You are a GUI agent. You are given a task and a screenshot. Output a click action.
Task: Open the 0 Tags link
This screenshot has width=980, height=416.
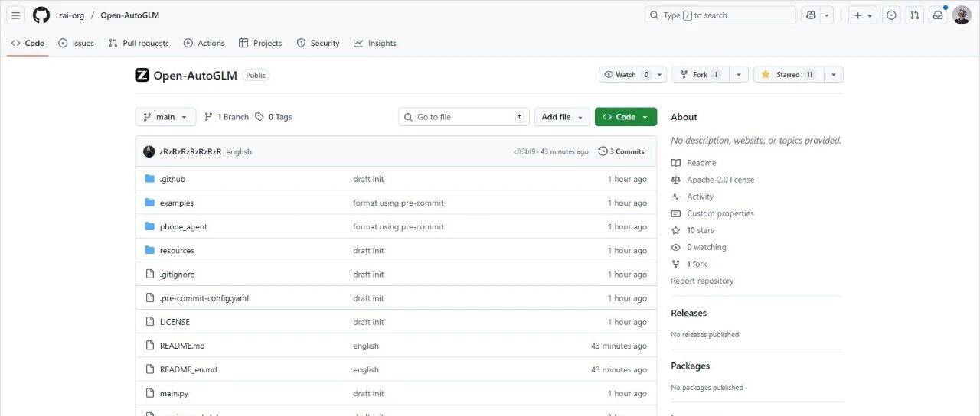pos(273,117)
